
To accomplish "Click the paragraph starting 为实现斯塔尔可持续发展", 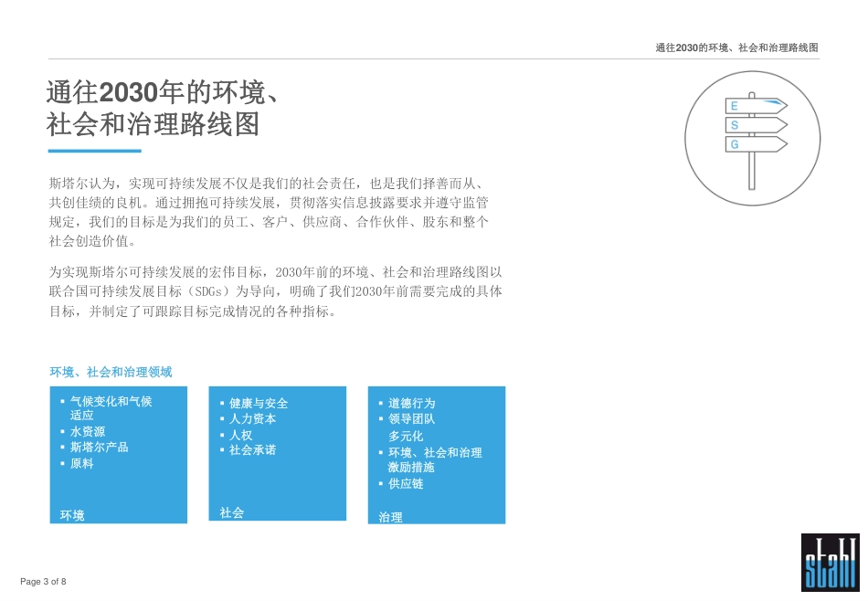I will 276,291.
